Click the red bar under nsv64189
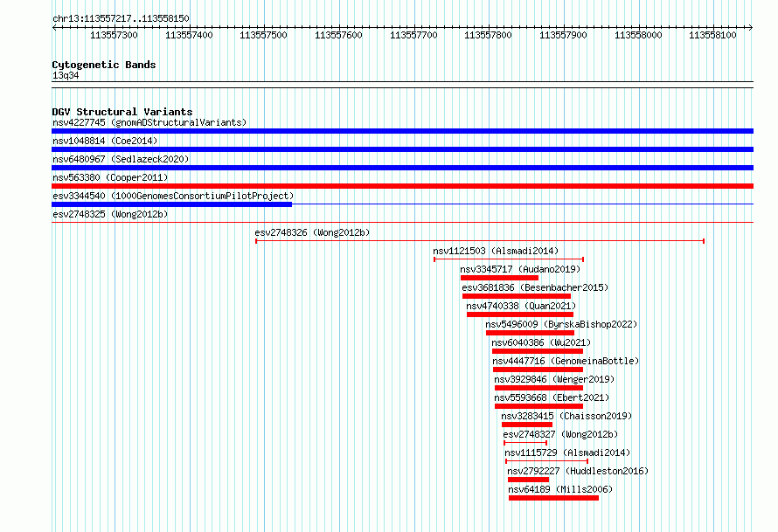The height and width of the screenshot is (532, 778). pos(553,498)
